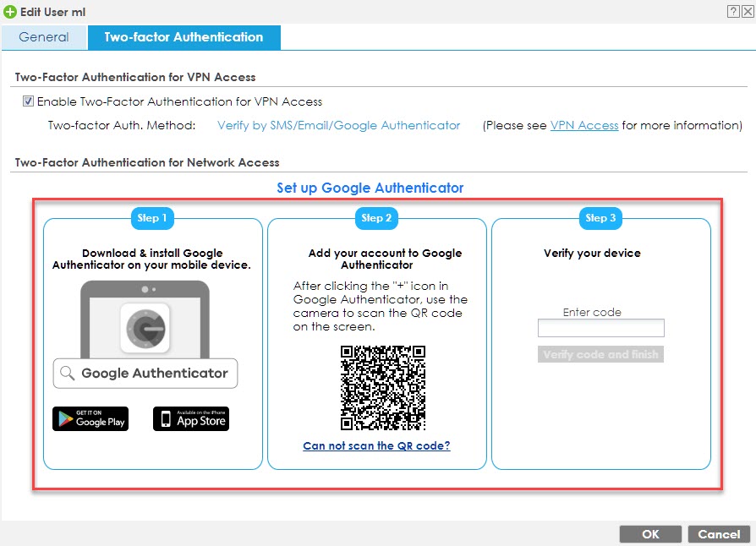Close the Edit User dialog with X

(746, 12)
